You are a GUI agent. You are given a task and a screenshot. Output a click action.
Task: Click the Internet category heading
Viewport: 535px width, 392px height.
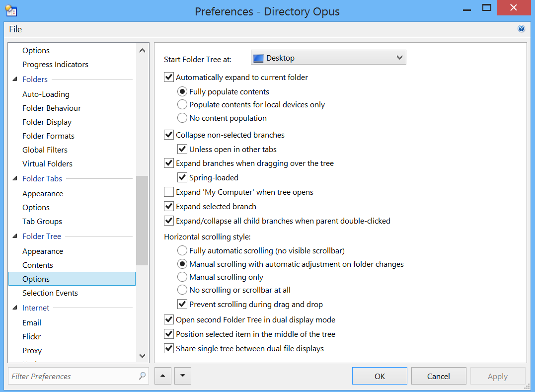coord(36,308)
